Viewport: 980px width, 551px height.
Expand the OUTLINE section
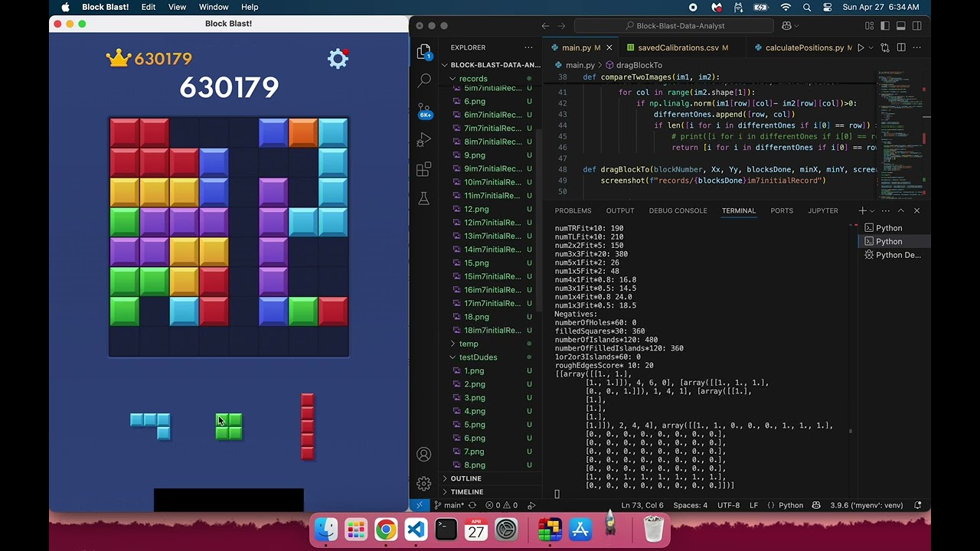click(465, 478)
